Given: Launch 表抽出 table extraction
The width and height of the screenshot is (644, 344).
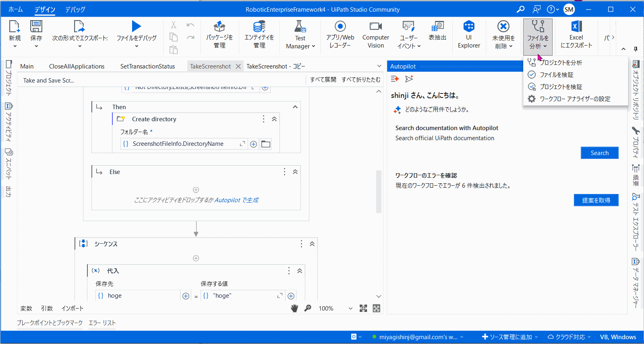Looking at the screenshot, I should (437, 31).
